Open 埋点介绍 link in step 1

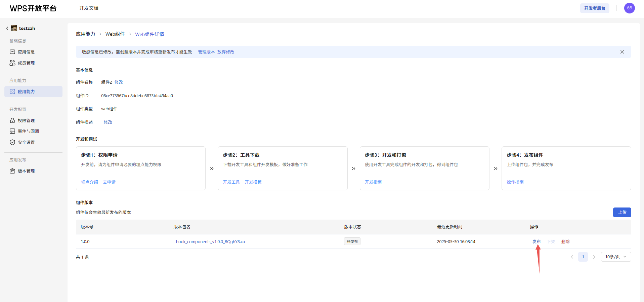point(89,182)
